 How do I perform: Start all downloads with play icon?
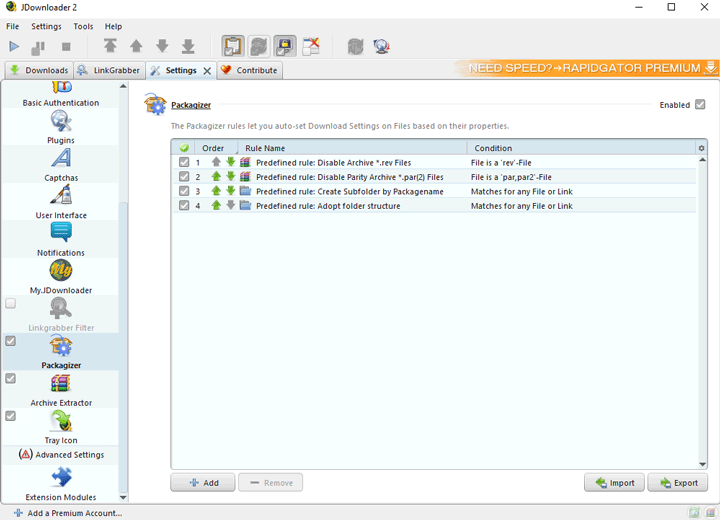[14, 46]
